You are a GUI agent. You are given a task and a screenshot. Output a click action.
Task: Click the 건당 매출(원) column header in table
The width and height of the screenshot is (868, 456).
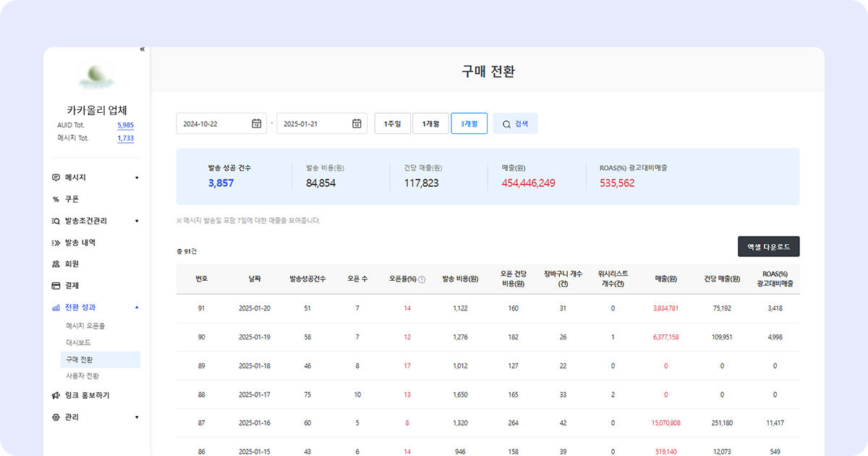click(722, 279)
